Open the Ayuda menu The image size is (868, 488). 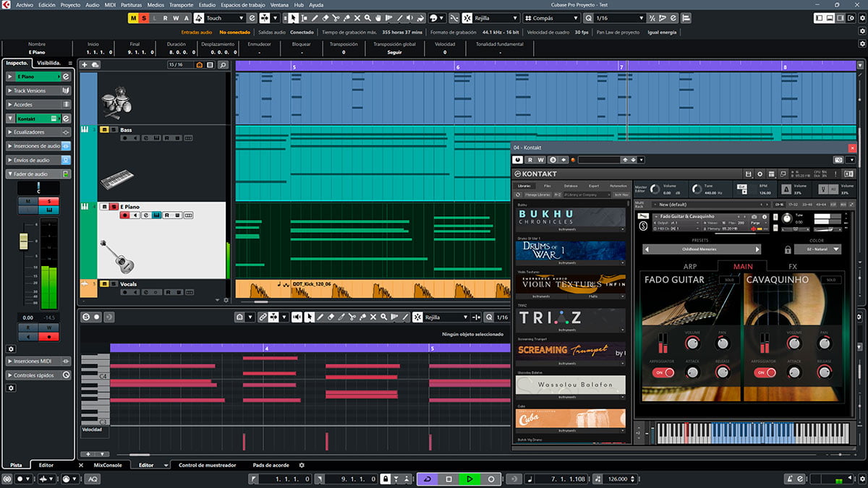pos(316,4)
